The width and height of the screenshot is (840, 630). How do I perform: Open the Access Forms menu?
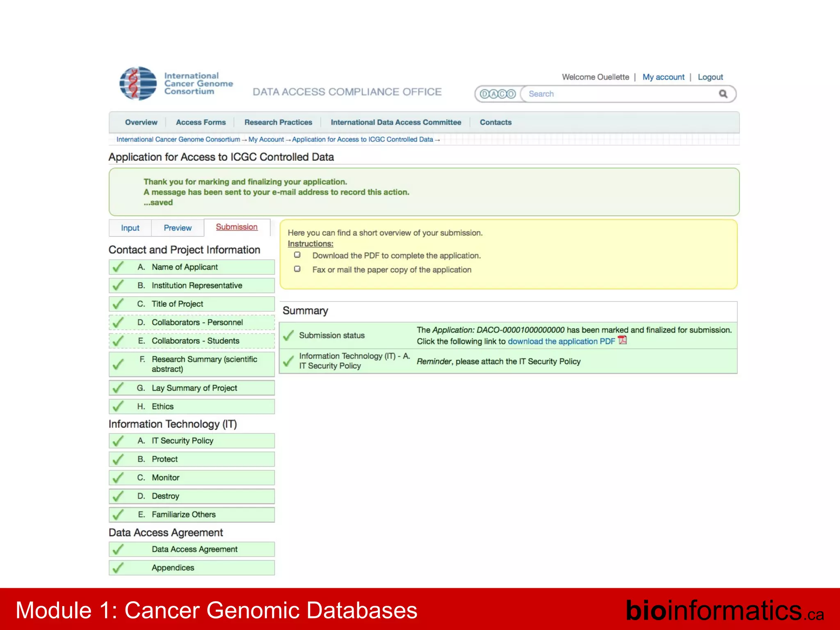coord(201,122)
